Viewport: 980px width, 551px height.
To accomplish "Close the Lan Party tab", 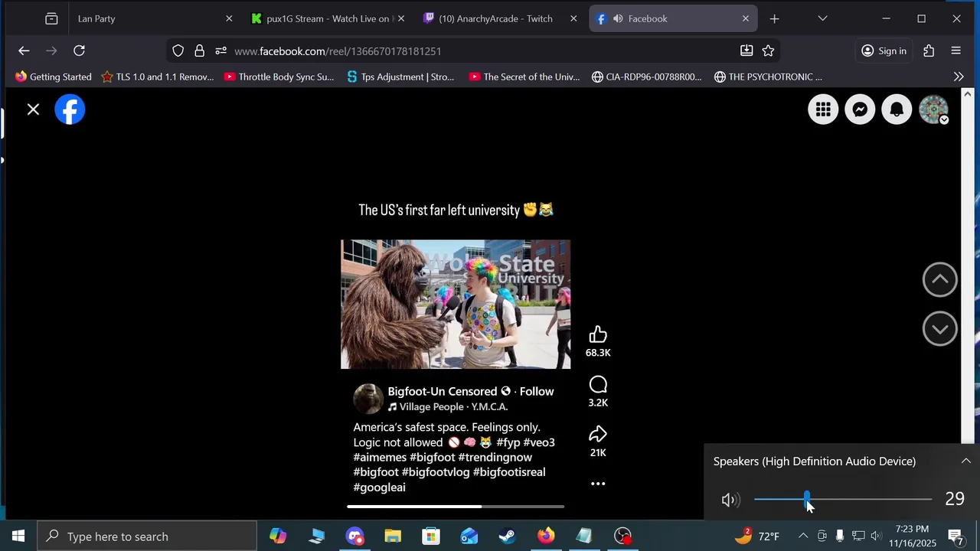I will click(x=228, y=18).
